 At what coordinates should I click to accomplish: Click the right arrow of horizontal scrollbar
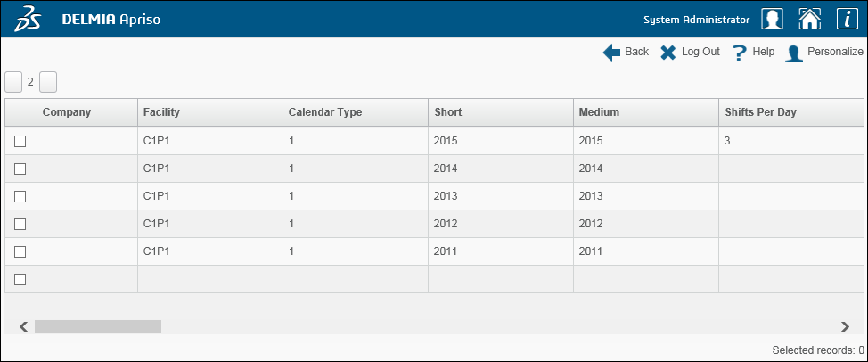coord(845,326)
